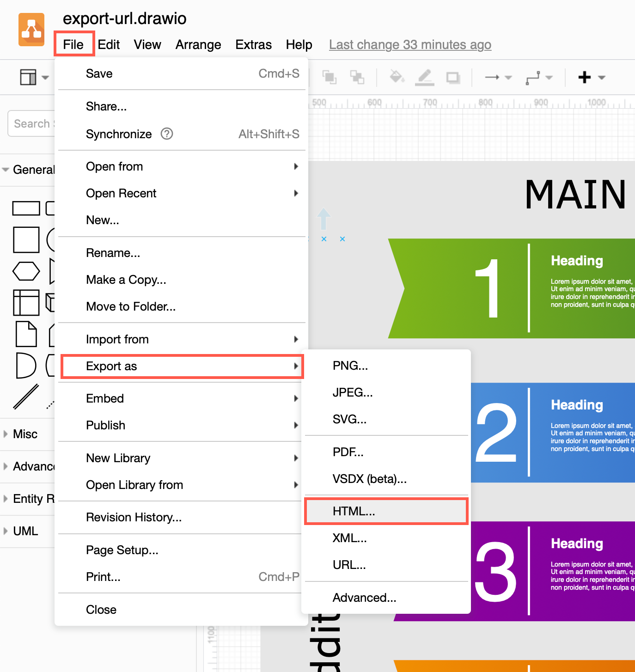Open the Fill Color bucket picker

(x=397, y=77)
